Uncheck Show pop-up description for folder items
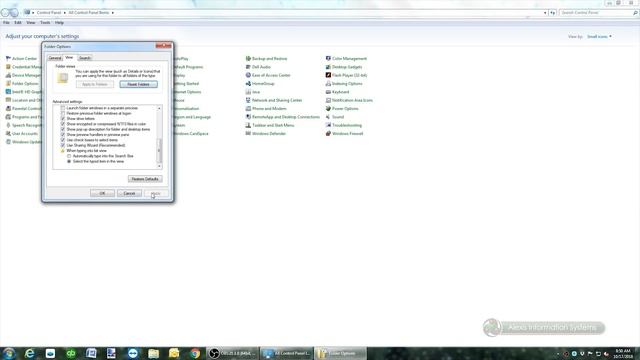640x360 pixels. coord(63,129)
